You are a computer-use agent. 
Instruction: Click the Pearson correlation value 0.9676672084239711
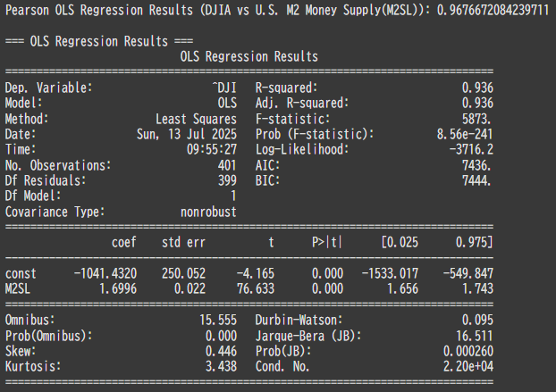[493, 11]
